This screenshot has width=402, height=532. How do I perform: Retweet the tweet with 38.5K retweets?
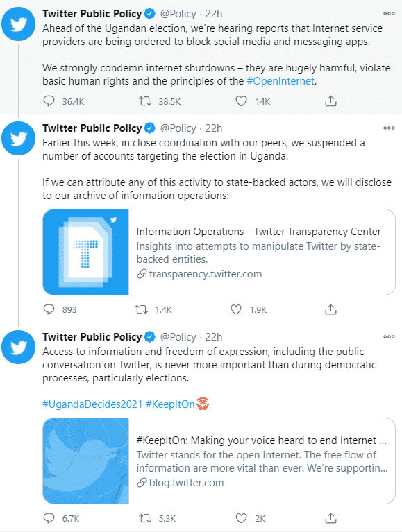145,101
